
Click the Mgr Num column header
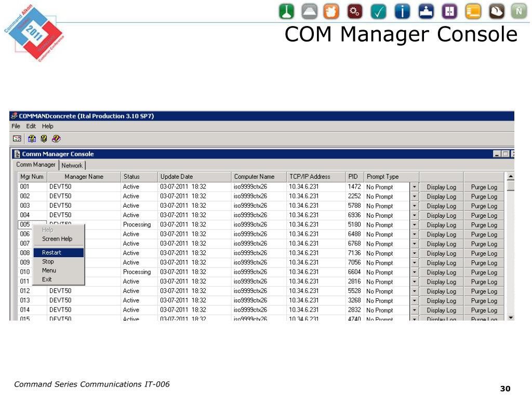[32, 177]
